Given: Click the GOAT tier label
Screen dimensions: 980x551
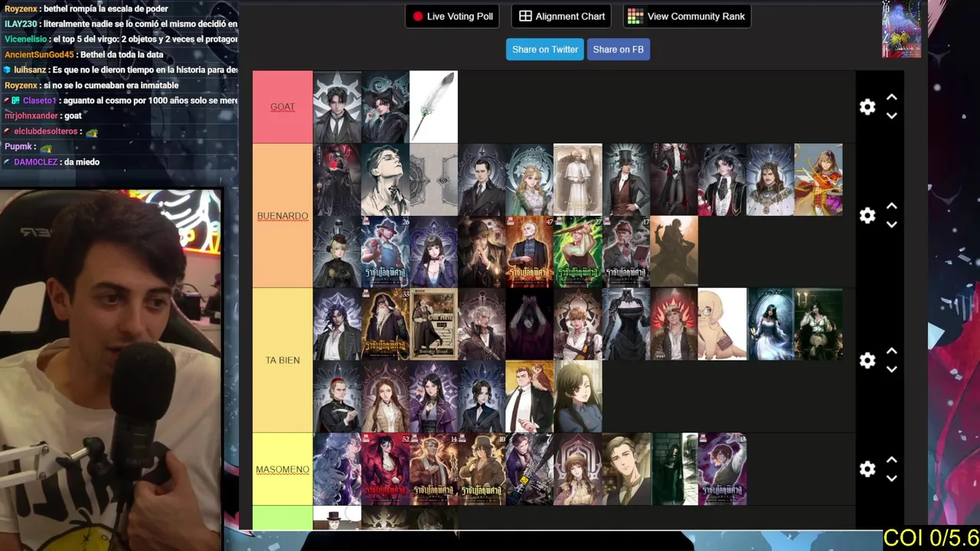Looking at the screenshot, I should [x=283, y=107].
